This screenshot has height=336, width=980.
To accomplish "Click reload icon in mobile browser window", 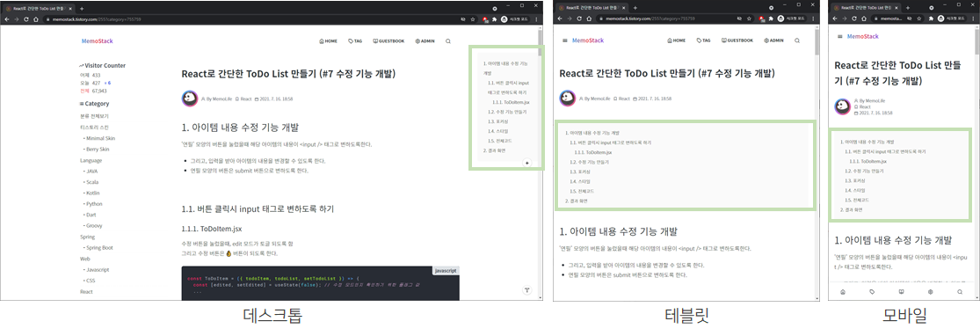I will [x=855, y=18].
